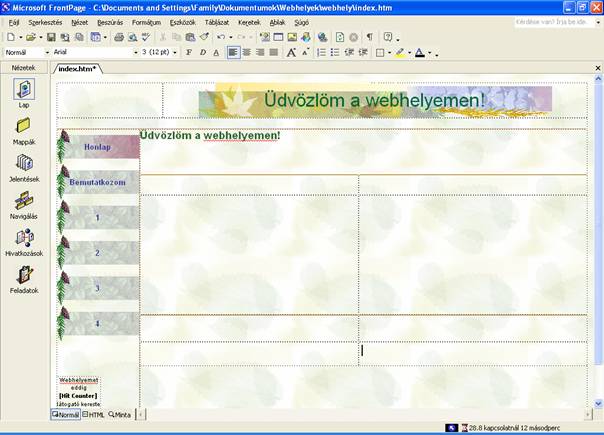This screenshot has height=435, width=604.
Task: Switch to the HTML view tab
Action: click(x=94, y=414)
